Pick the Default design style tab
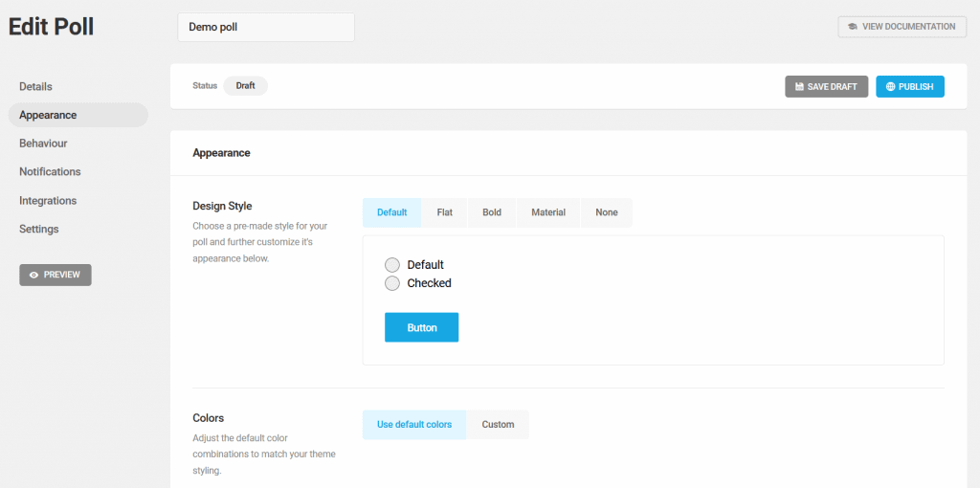The image size is (980, 488). click(x=391, y=212)
